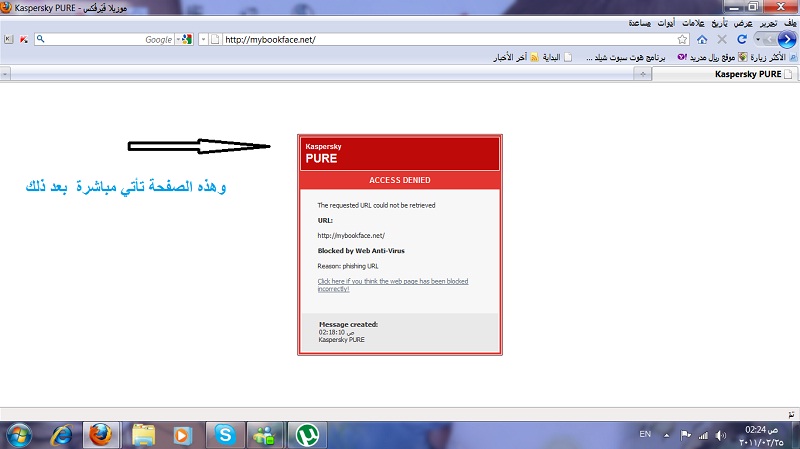Viewport: 800px width, 449px height.
Task: Click the Google search box
Action: pos(100,39)
